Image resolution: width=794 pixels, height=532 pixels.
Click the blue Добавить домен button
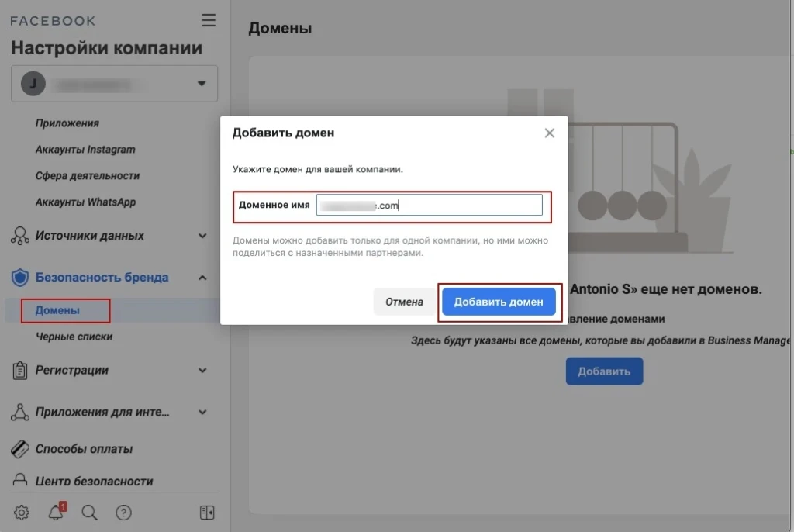pyautogui.click(x=499, y=302)
